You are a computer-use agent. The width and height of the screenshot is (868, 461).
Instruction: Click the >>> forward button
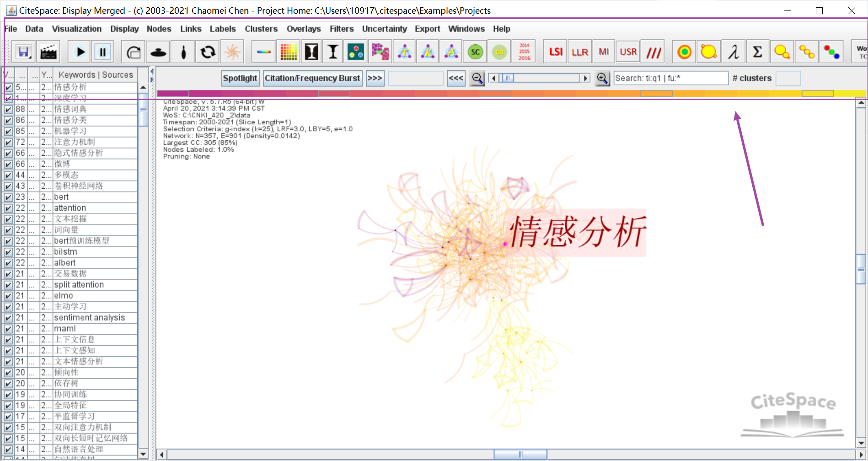[375, 78]
